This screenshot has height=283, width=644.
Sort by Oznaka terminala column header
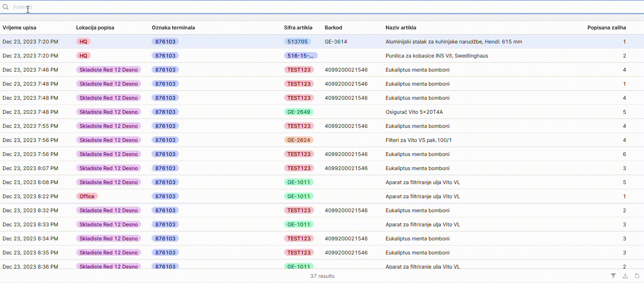point(173,28)
